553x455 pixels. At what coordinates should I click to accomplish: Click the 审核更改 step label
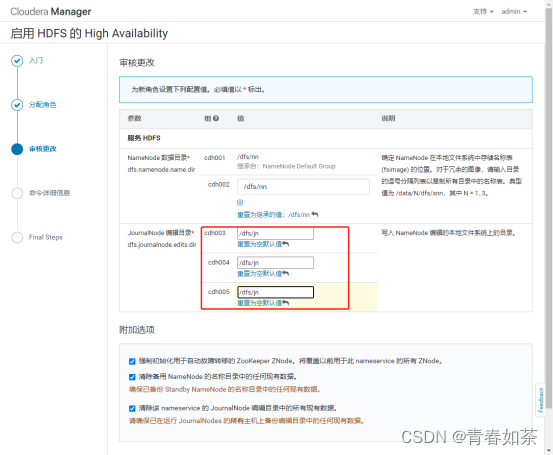point(42,149)
